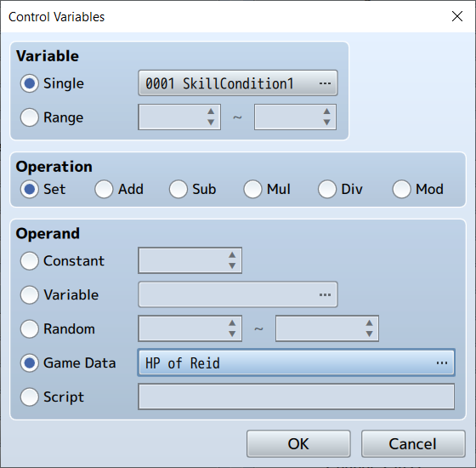
Task: Open the 0001 SkillCondition1 variable selector
Action: point(238,83)
